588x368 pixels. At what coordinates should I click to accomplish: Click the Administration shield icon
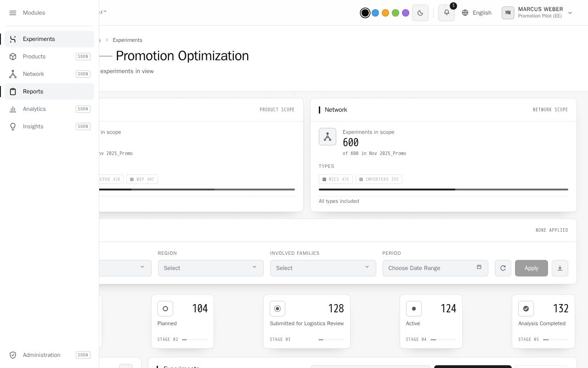[x=13, y=355]
